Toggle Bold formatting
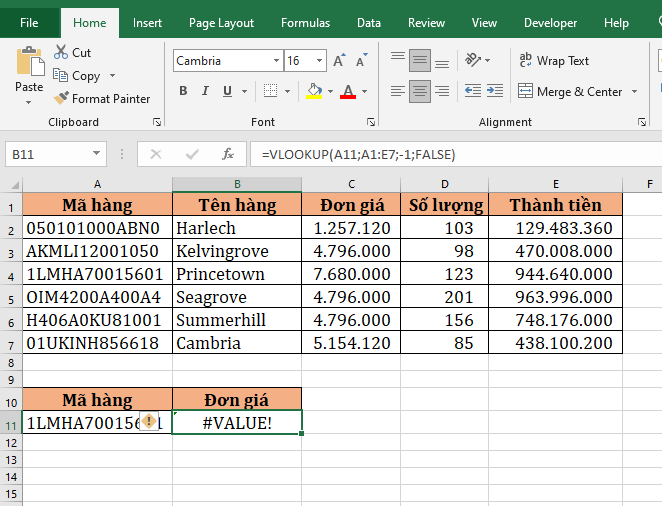 [183, 92]
